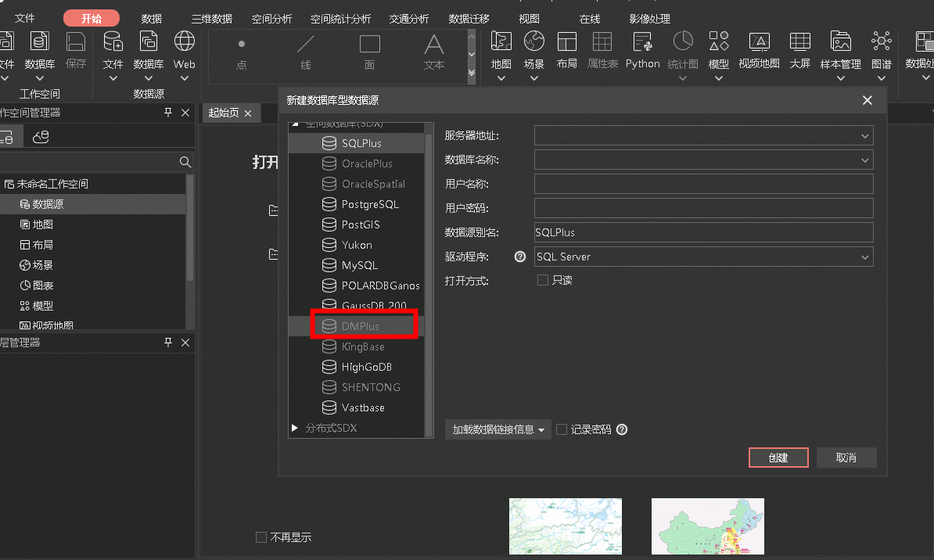
Task: Open the 开始 ribbon tab
Action: pos(92,19)
